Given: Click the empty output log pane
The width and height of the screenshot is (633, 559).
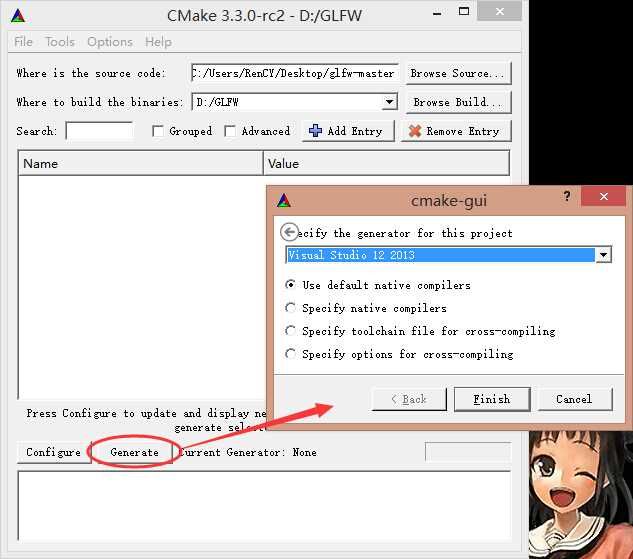Looking at the screenshot, I should 264,505.
